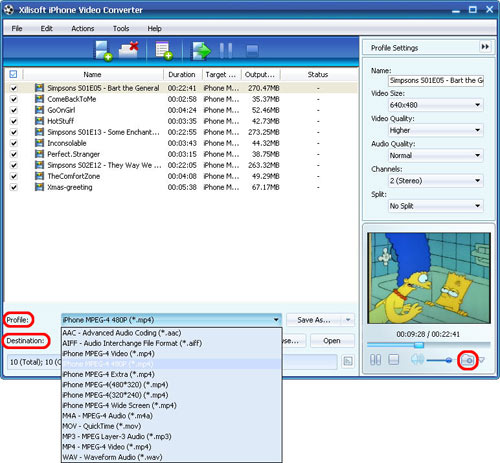500x463 pixels.
Task: Uncheck Simpsons S01E05 - Bart the General
Action: point(14,88)
